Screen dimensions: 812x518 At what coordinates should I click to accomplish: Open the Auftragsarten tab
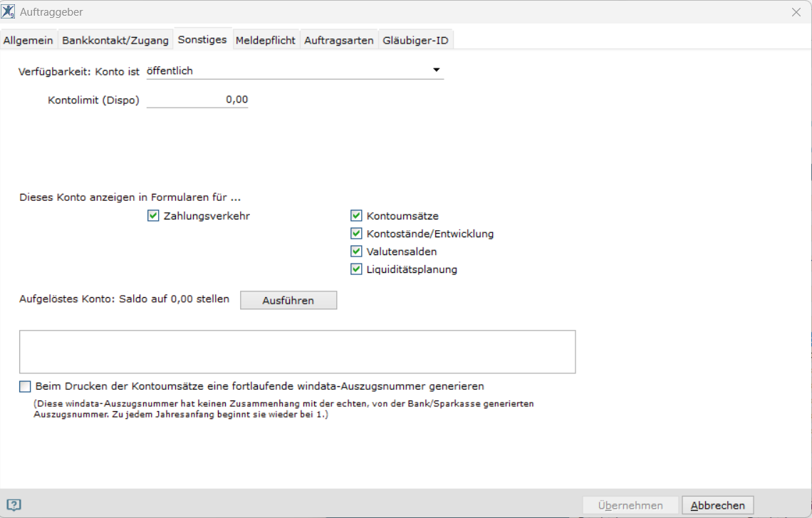(x=338, y=40)
